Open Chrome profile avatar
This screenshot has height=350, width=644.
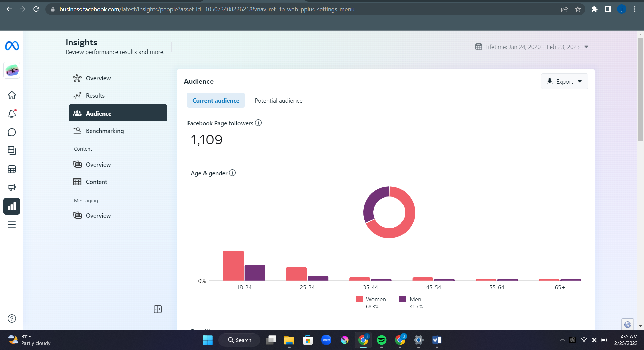[x=622, y=9]
